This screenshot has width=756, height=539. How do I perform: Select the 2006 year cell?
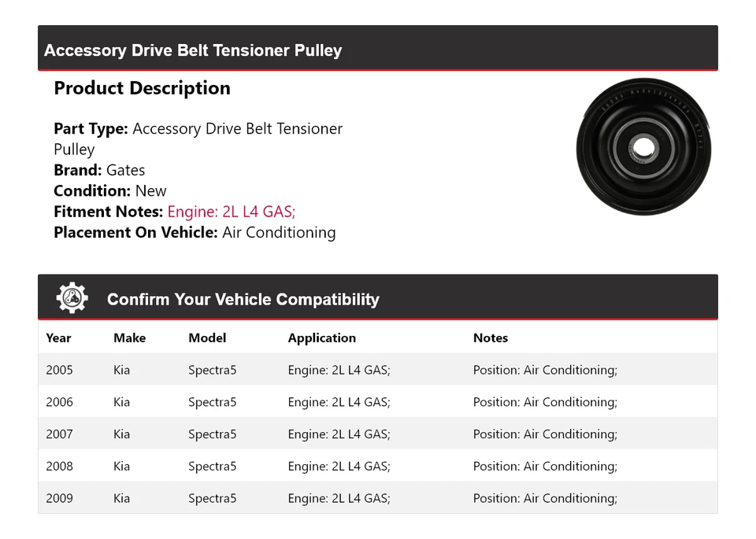tap(59, 402)
